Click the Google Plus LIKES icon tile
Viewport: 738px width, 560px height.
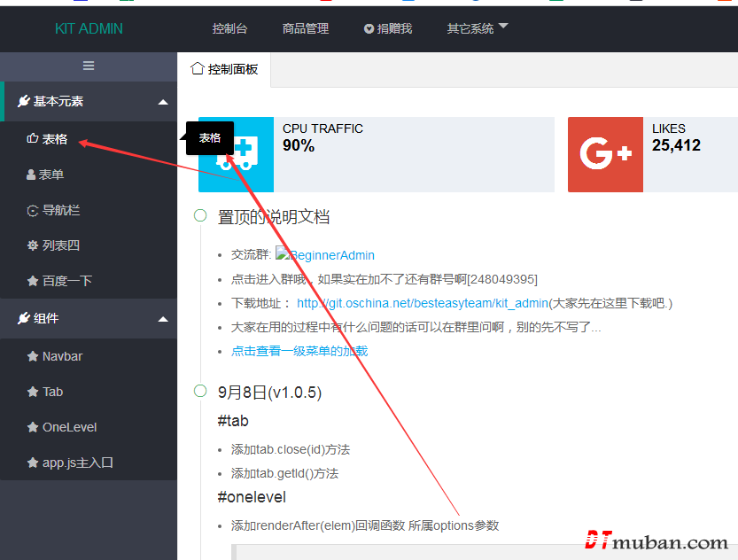[x=605, y=154]
